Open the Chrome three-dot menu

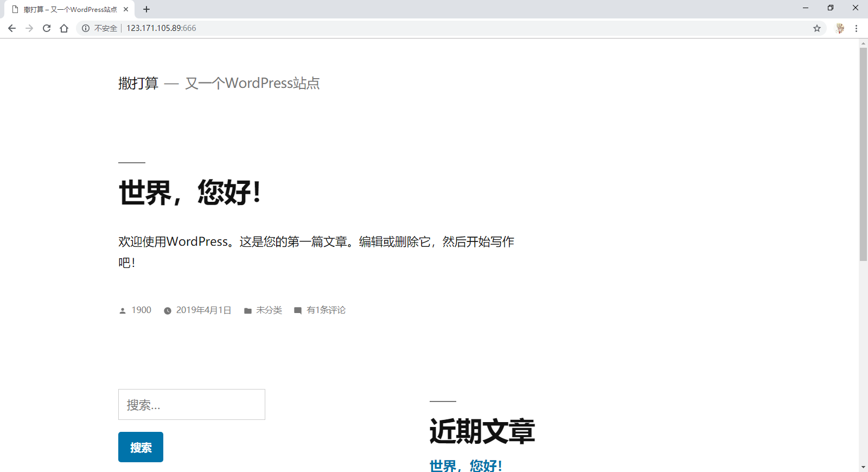856,28
